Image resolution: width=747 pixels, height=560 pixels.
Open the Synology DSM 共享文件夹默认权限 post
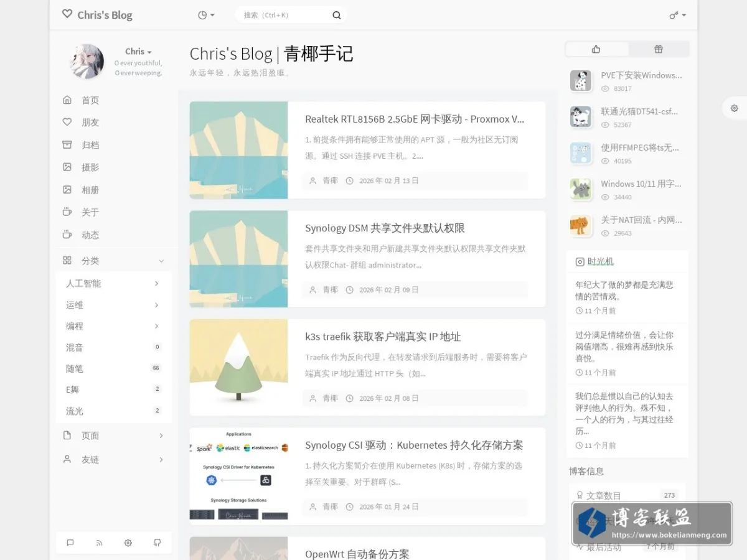tap(385, 228)
